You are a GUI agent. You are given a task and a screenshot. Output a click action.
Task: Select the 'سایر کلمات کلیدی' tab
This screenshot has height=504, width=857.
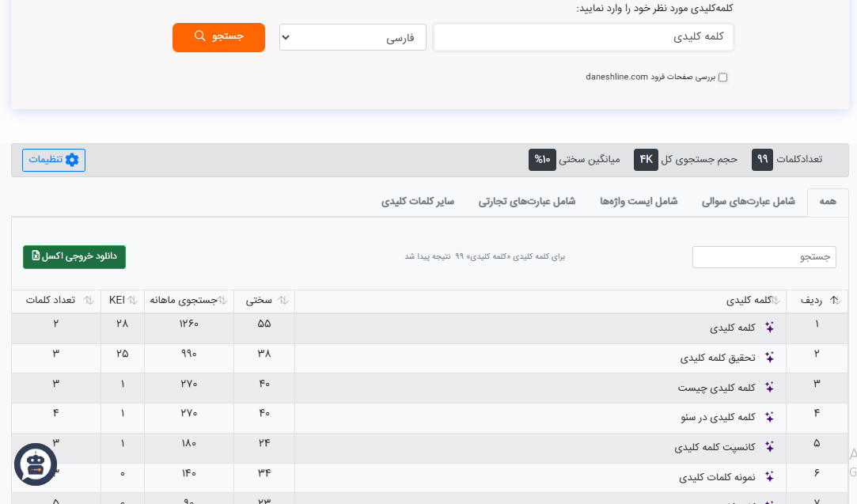tap(418, 202)
